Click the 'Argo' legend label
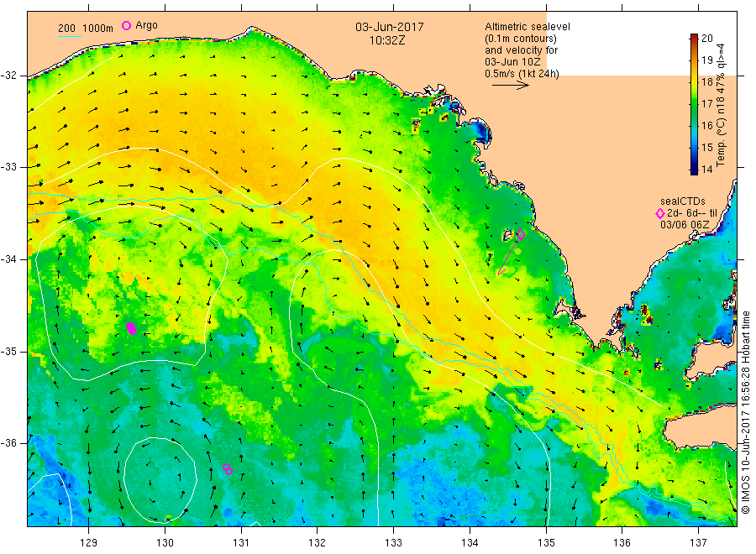This screenshot has width=756, height=554. coord(146,25)
